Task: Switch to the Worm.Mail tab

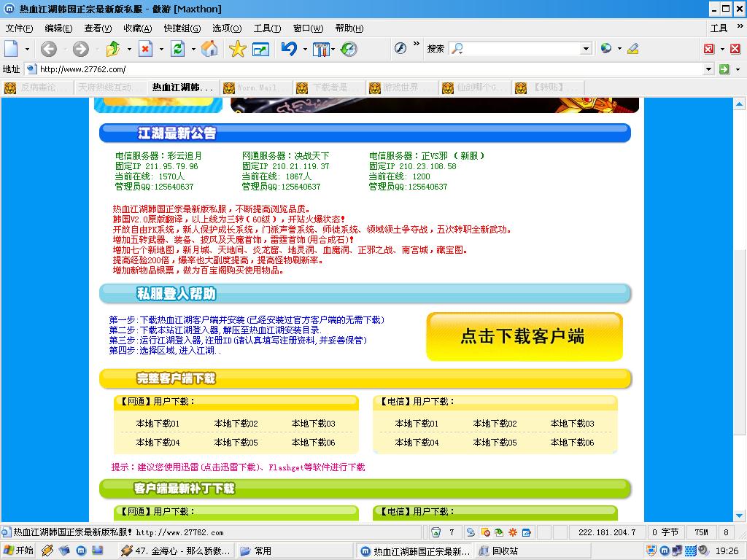Action: point(256,87)
